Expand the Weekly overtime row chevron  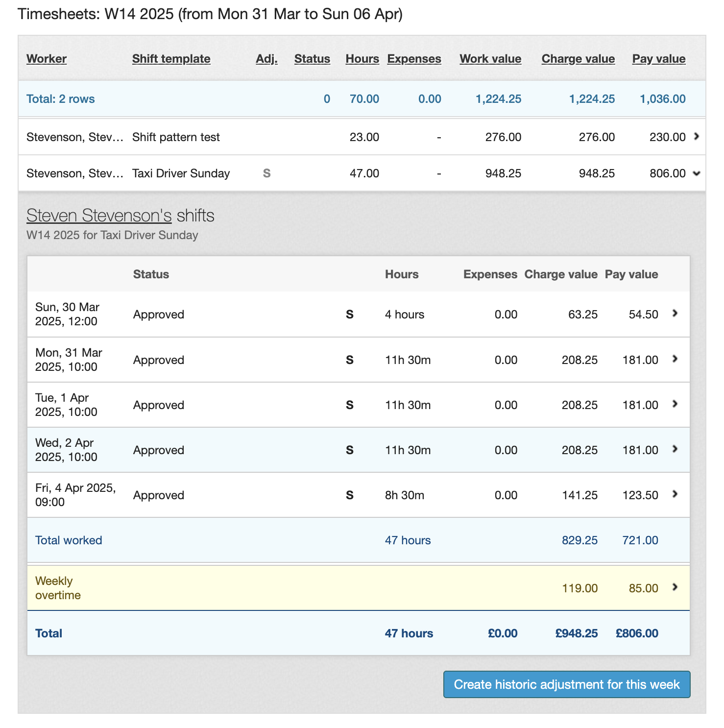pyautogui.click(x=675, y=587)
